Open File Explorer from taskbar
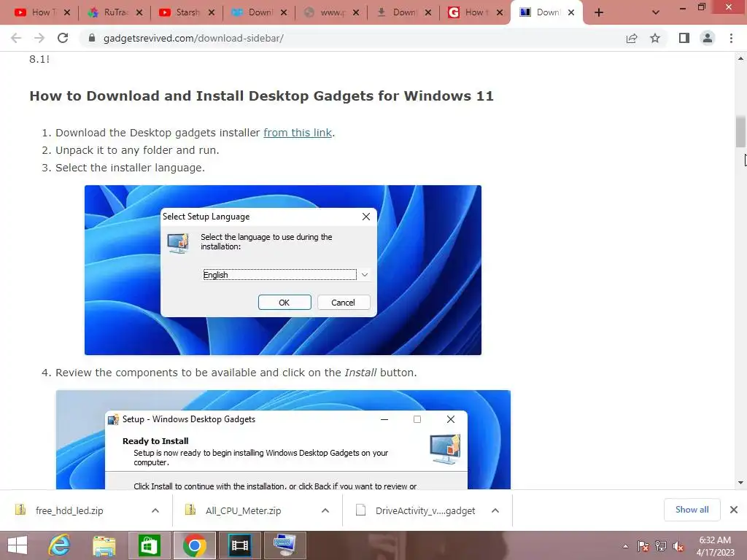Image resolution: width=747 pixels, height=560 pixels. pos(104,545)
